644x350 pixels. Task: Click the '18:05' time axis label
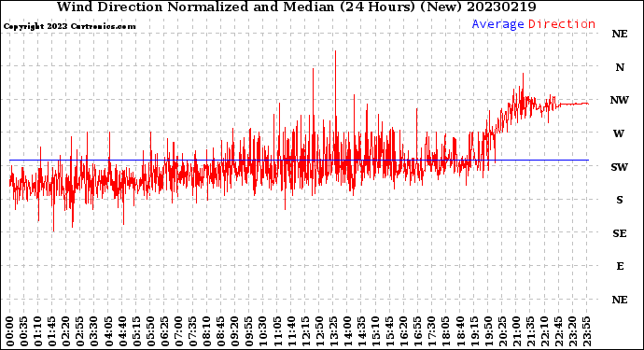click(446, 331)
